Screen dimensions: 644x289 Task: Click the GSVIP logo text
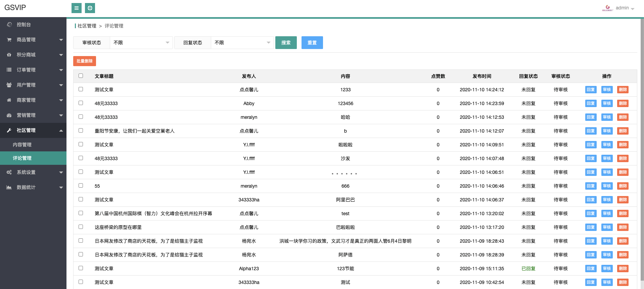pyautogui.click(x=15, y=7)
